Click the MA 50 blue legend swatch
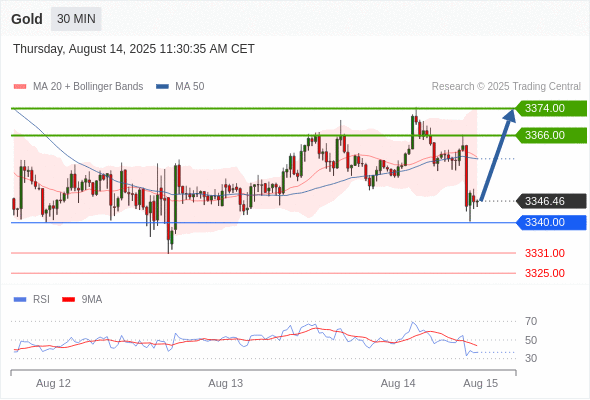 (162, 87)
